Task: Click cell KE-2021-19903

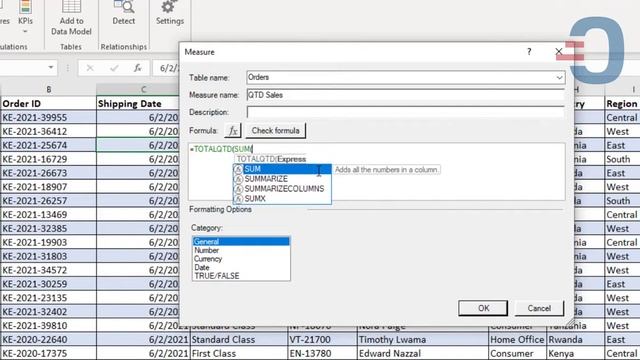Action: click(49, 242)
